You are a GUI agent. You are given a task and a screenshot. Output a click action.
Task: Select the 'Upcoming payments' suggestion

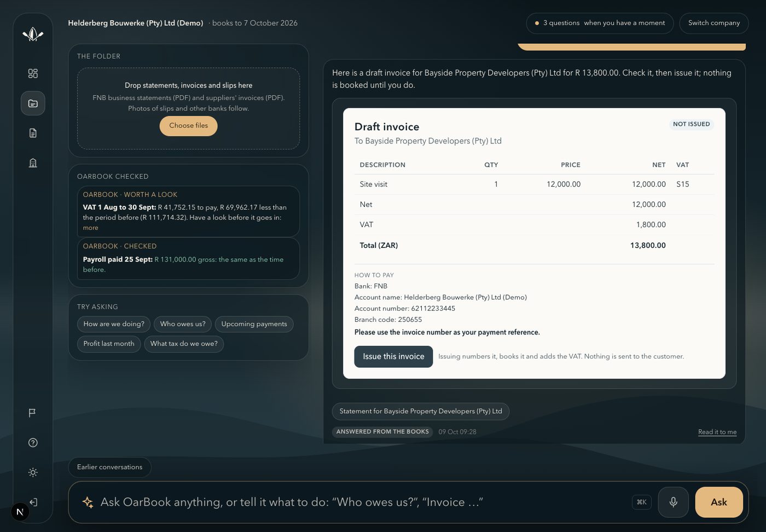tap(254, 324)
